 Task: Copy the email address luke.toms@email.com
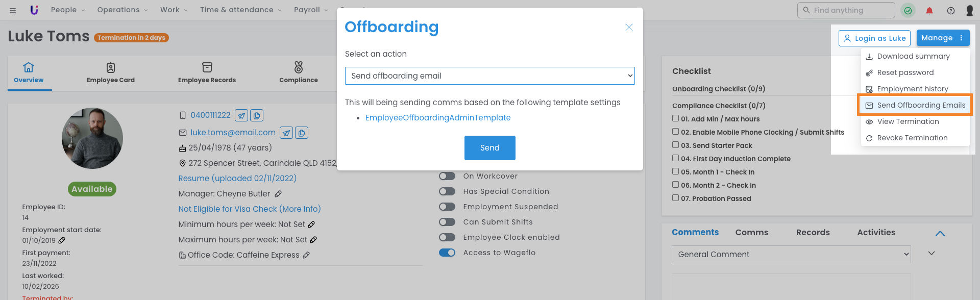point(302,133)
